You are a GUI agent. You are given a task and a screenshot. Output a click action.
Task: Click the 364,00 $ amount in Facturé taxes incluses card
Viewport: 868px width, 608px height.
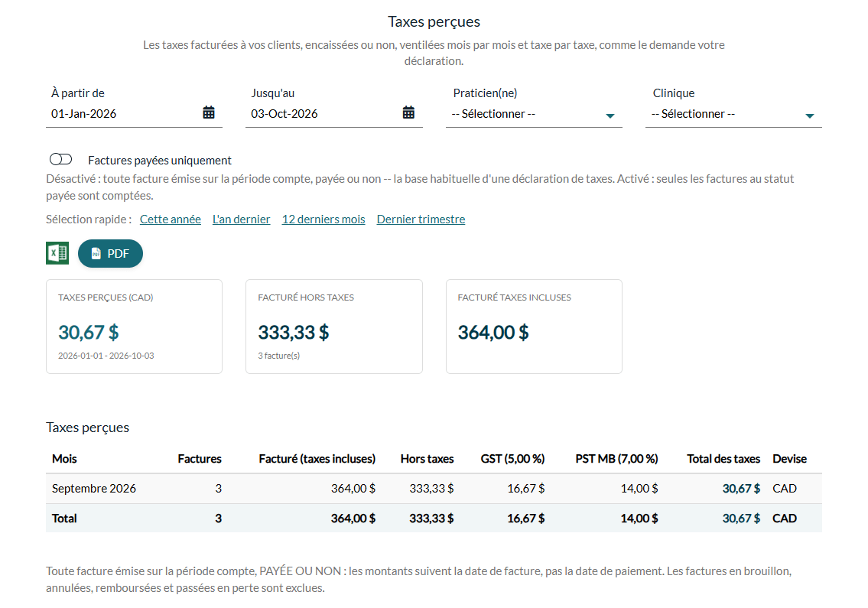493,332
